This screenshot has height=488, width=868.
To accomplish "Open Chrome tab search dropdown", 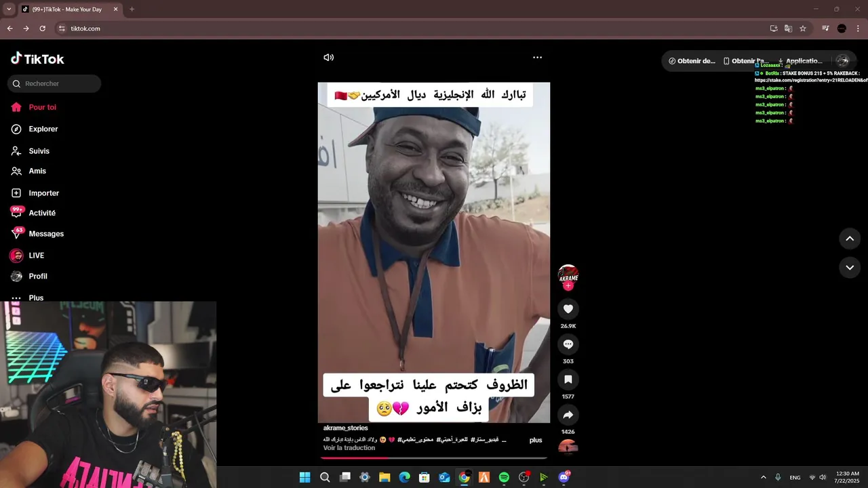I will coord(8,9).
